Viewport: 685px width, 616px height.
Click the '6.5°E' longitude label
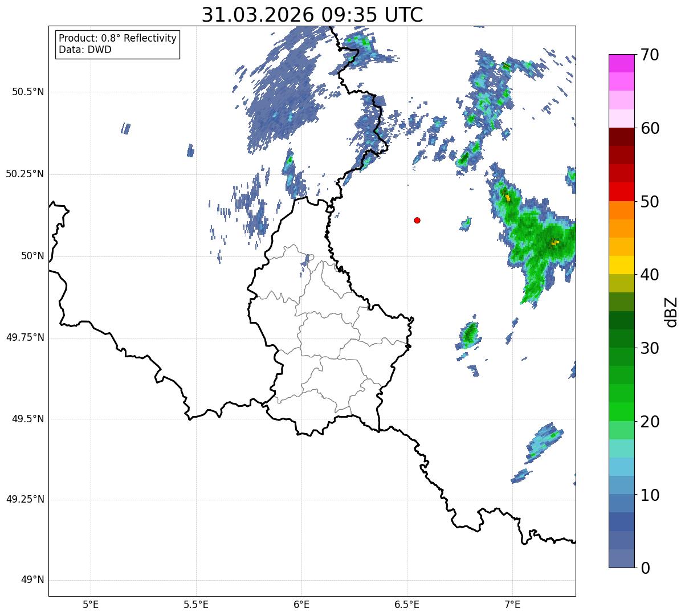(x=407, y=604)
